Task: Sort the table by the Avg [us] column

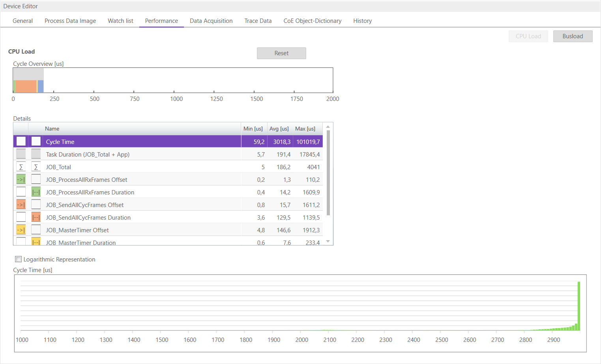Action: (x=279, y=129)
